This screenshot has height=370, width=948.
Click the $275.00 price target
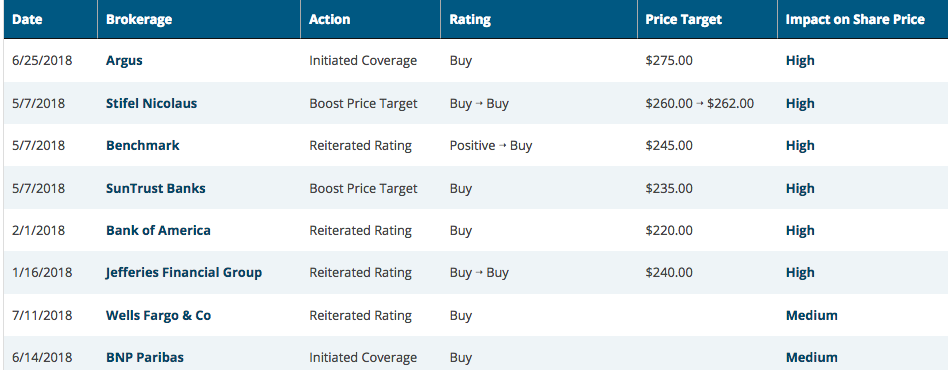pos(669,61)
